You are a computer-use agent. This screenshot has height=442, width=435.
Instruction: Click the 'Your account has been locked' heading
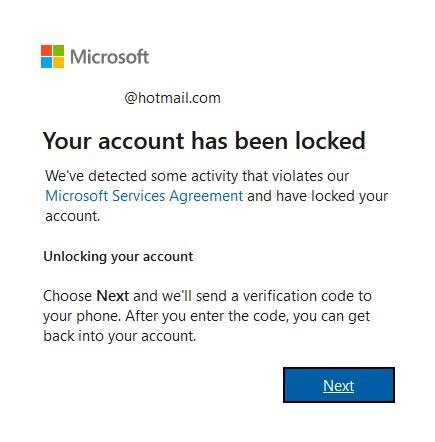click(x=204, y=141)
